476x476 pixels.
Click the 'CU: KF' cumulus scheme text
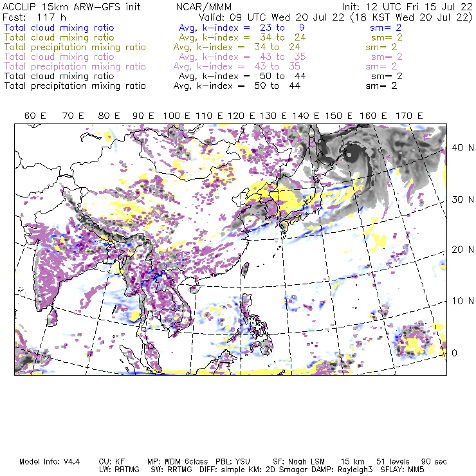click(x=112, y=462)
